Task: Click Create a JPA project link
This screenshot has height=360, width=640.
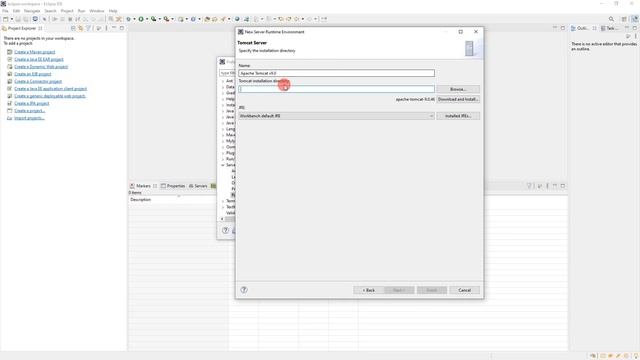Action: 32,104
